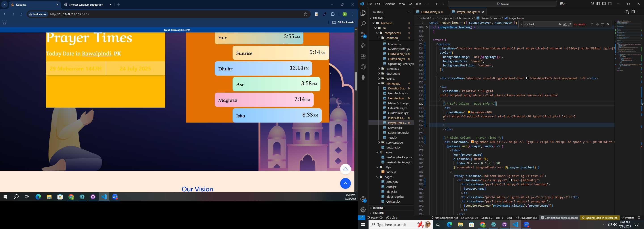Open Chrome Extensions puzzle icon
This screenshot has height=229, width=644.
click(333, 14)
